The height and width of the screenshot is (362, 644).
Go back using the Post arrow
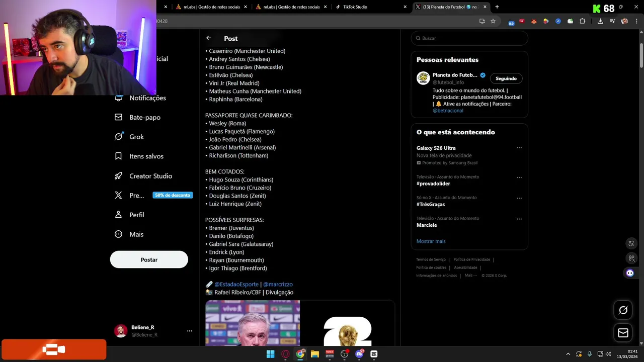pos(209,38)
